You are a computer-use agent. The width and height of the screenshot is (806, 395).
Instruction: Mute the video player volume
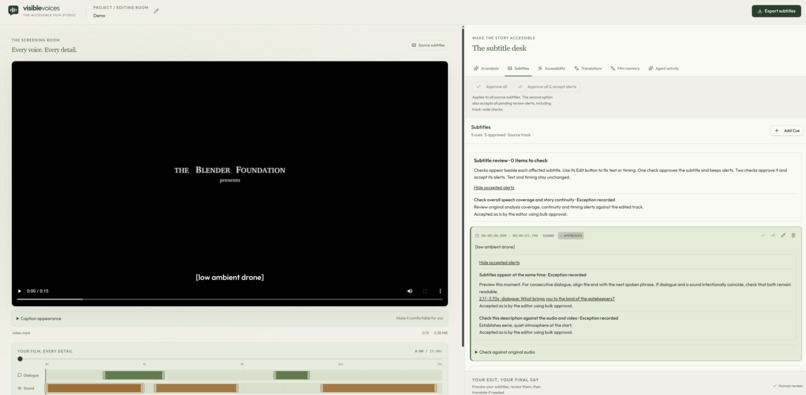click(410, 291)
